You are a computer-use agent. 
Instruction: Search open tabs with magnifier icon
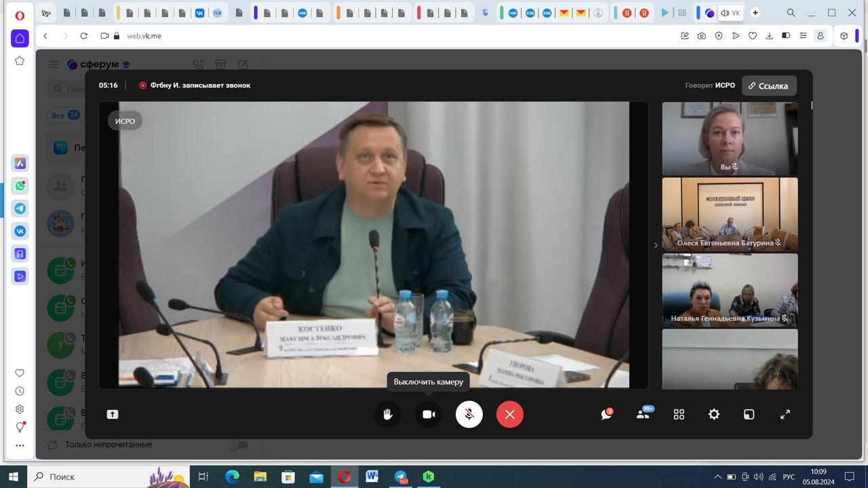pos(791,13)
